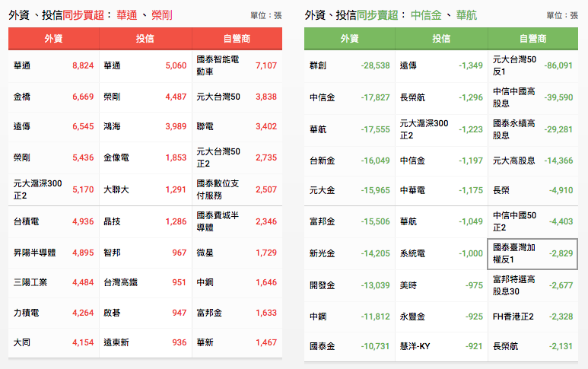588x369 pixels.
Task: Select 智邦 row
Action: click(145, 253)
